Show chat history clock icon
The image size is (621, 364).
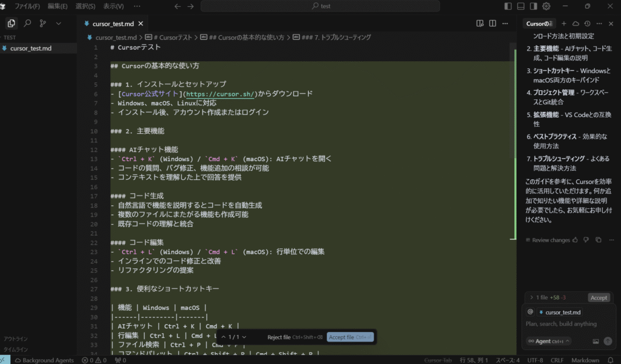(x=587, y=24)
